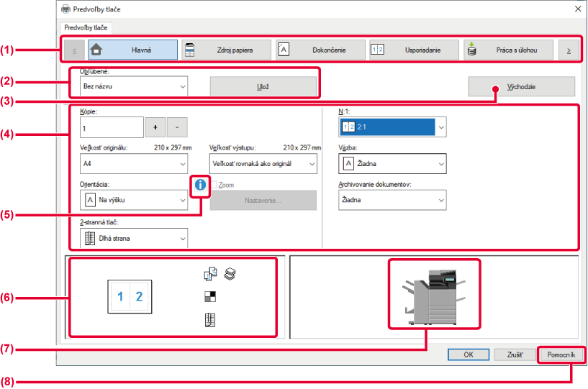Click the Východzie defaults button
Viewport: 588px width, 389px height.
[x=521, y=86]
